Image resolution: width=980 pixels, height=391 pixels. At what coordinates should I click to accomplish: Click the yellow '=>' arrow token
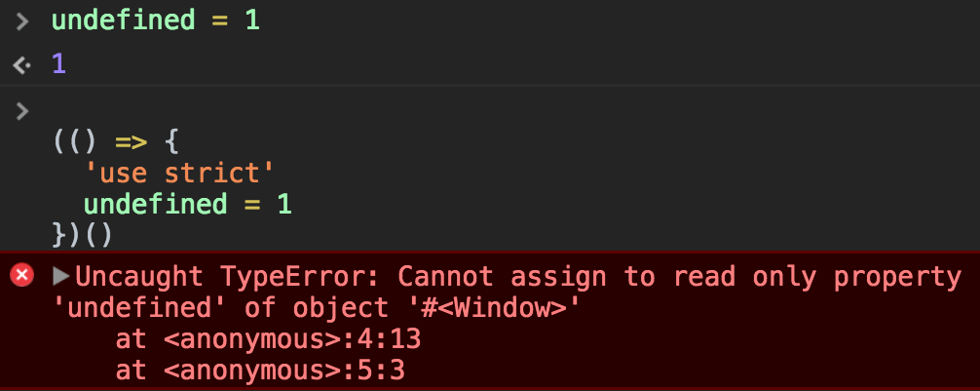(131, 142)
